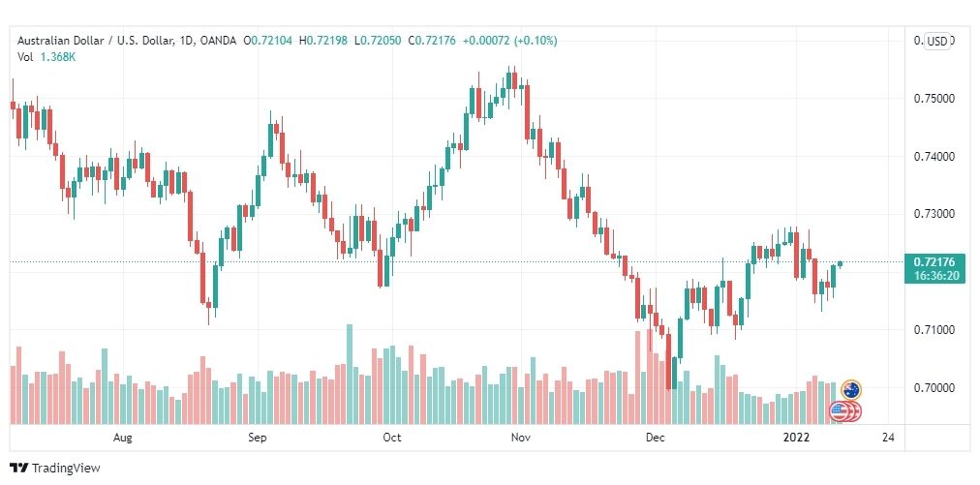Click the 2022 label on time axis
Screen dimensions: 980x485
click(x=799, y=438)
